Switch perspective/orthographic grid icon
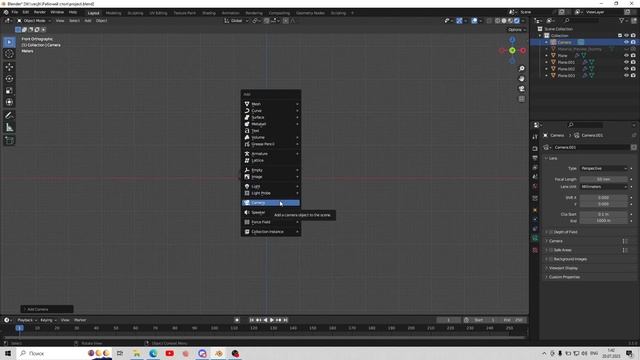The image size is (640, 360). pyautogui.click(x=522, y=99)
